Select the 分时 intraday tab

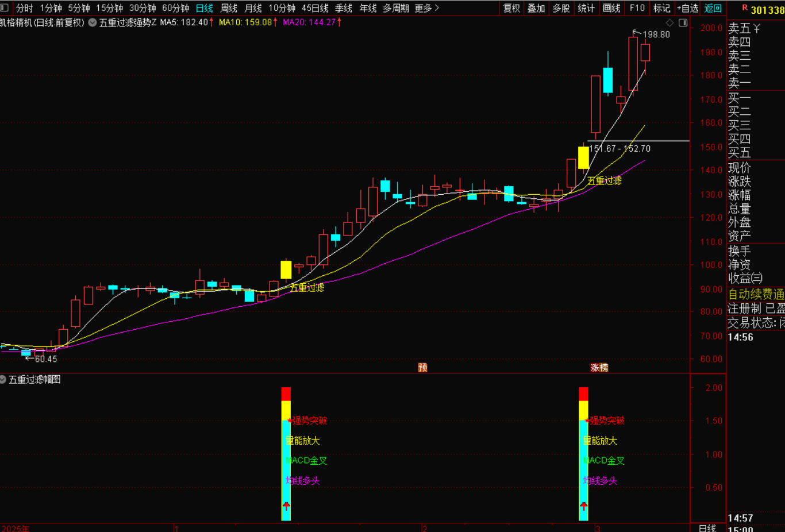[x=25, y=8]
